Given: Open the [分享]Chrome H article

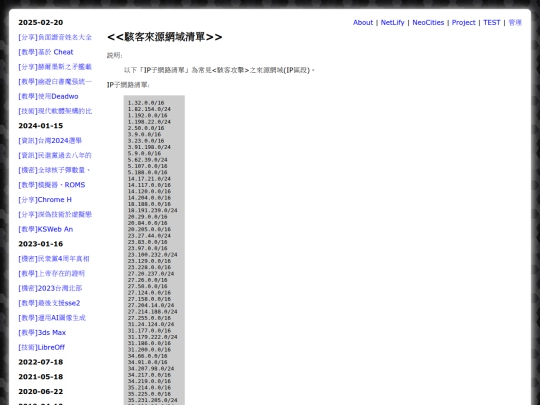Looking at the screenshot, I should (45, 200).
